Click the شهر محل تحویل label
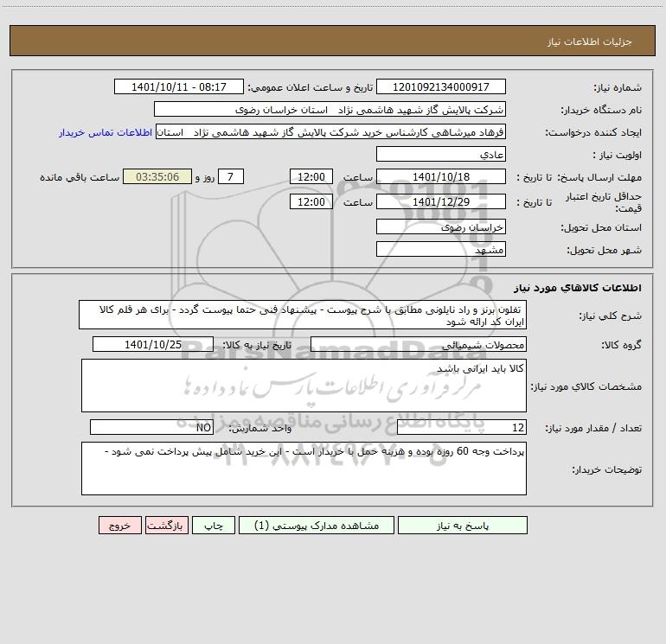This screenshot has width=666, height=644. (605, 251)
